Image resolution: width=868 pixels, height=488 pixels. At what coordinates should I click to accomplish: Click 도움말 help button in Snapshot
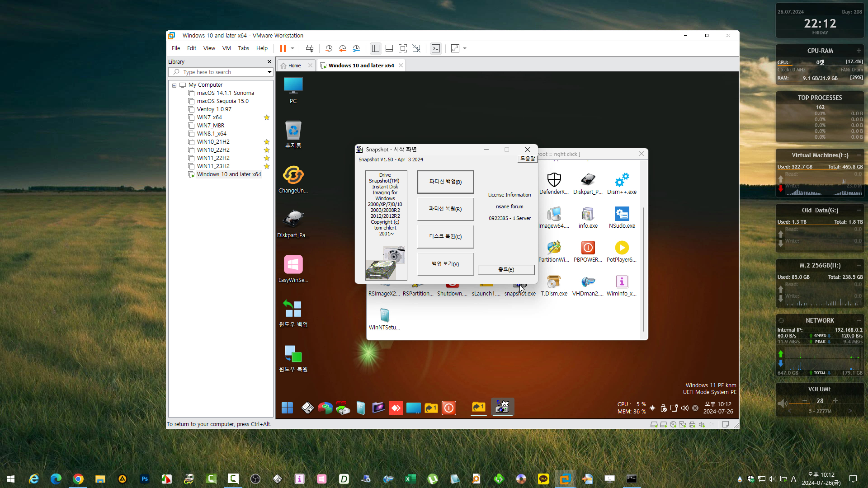(527, 159)
